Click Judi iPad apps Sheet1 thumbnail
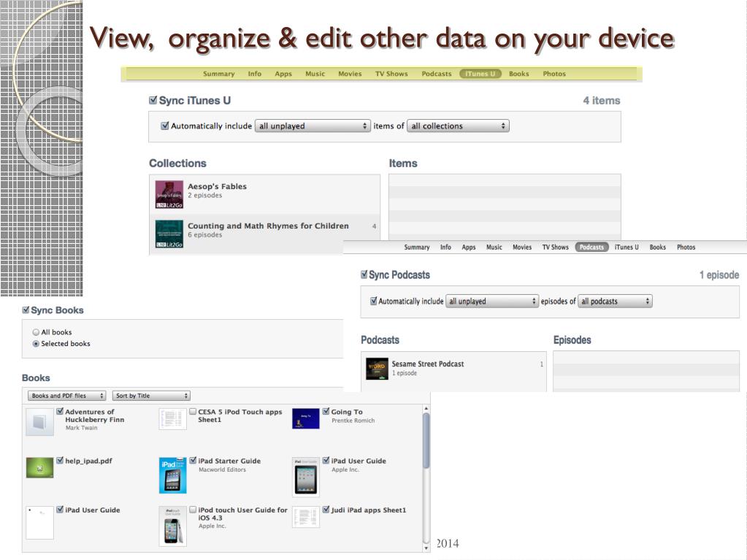747x560 pixels. coord(305,517)
